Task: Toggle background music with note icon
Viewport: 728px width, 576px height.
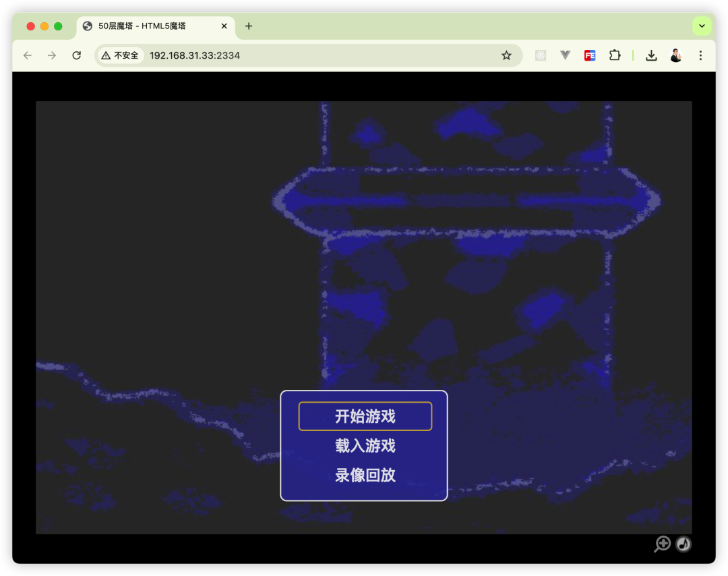Action: (x=684, y=544)
